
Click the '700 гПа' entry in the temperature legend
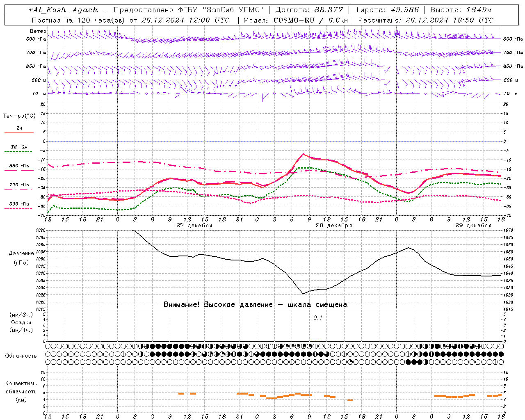click(x=19, y=185)
